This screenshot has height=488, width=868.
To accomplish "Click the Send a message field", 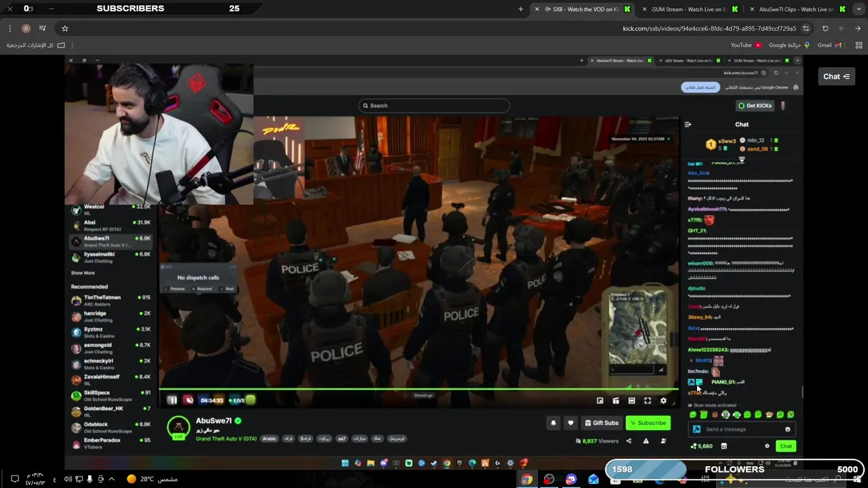I will coord(742,429).
